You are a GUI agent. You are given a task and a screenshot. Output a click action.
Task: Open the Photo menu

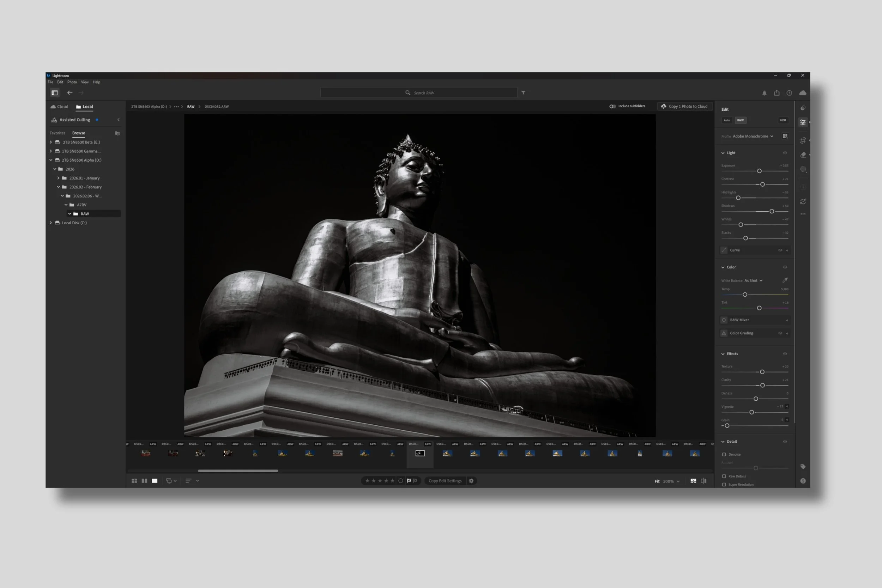coord(72,82)
